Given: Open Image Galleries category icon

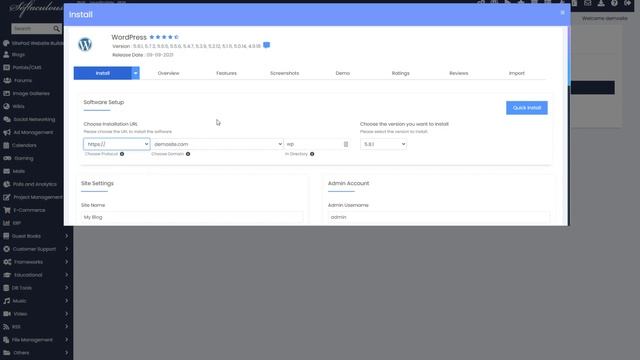Looking at the screenshot, I should click(x=6, y=93).
